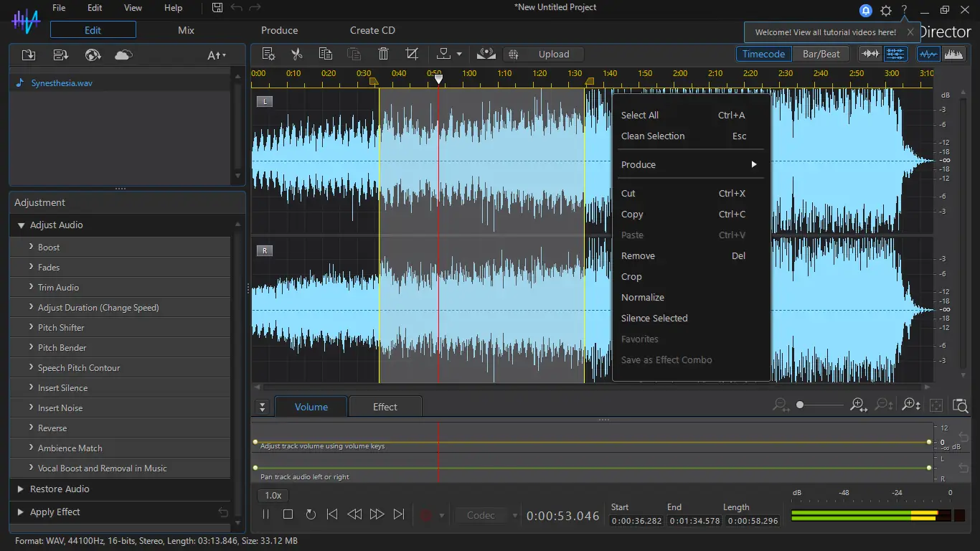
Task: Click the notification bell icon
Action: click(x=866, y=10)
